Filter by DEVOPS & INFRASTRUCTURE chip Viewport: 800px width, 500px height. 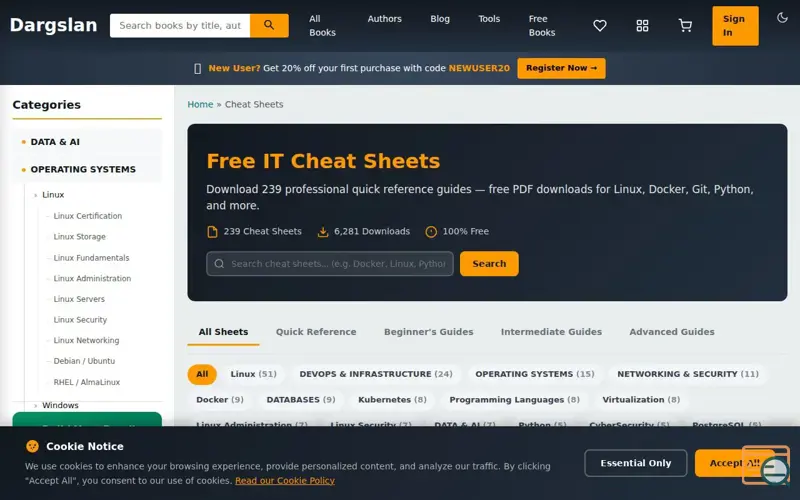[x=376, y=374]
